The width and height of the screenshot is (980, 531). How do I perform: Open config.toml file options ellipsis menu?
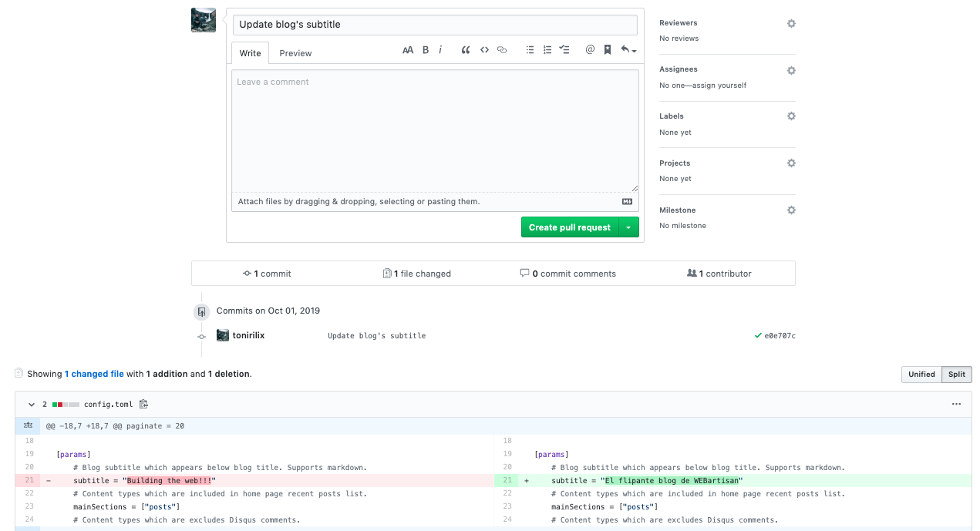(956, 404)
